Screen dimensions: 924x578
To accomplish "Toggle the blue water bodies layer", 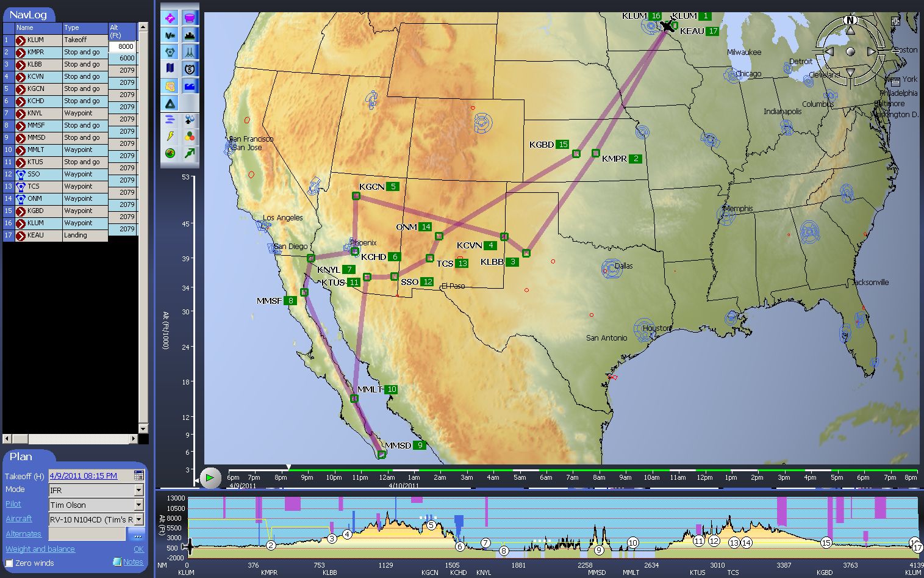I will [x=190, y=86].
